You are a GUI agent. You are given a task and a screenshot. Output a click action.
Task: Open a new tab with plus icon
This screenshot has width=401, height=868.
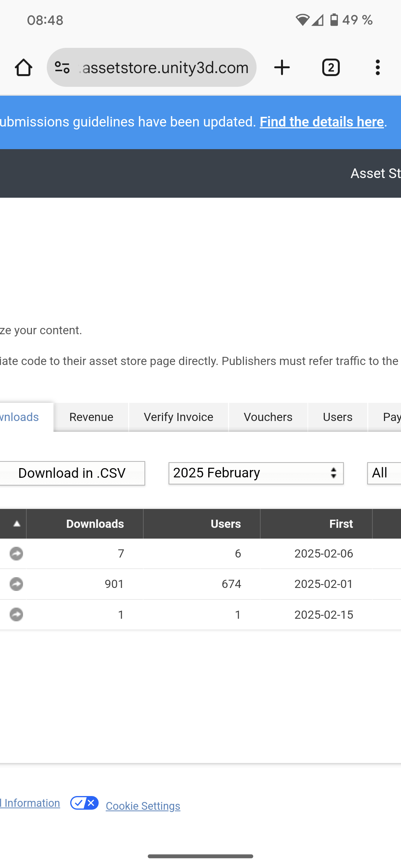[282, 68]
